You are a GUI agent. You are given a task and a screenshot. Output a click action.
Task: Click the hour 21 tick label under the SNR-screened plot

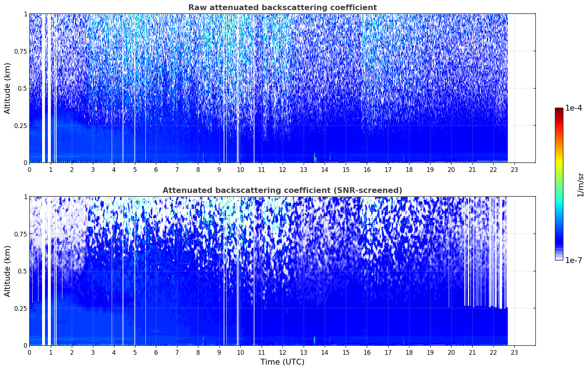472,353
